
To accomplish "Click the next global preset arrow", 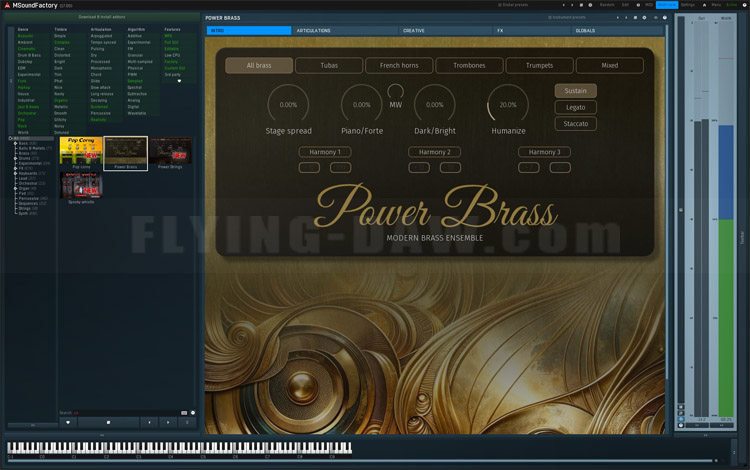I will tap(572, 5).
